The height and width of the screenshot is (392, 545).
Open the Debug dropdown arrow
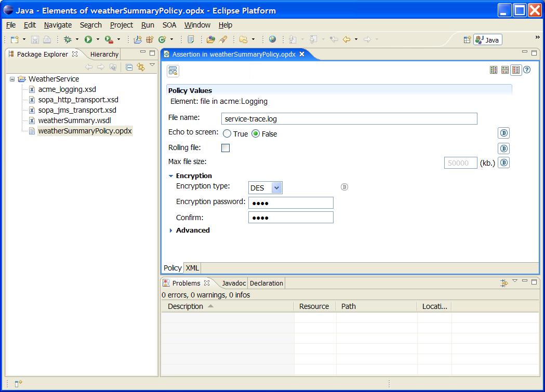(x=77, y=39)
